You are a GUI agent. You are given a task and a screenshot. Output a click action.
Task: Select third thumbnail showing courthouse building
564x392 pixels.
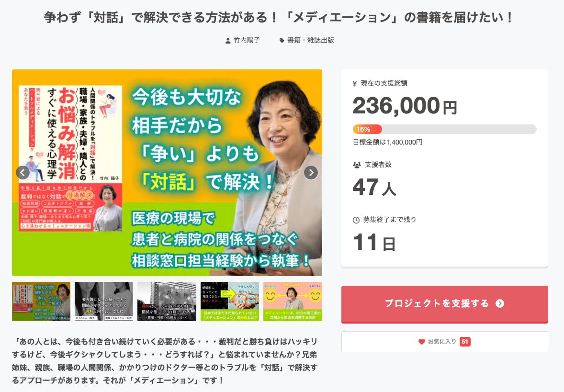click(x=167, y=302)
